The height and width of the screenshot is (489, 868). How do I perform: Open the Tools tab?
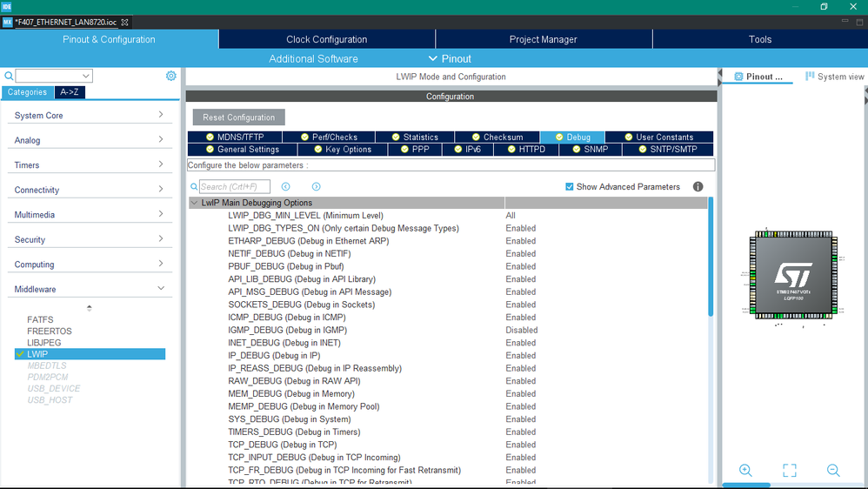click(760, 39)
